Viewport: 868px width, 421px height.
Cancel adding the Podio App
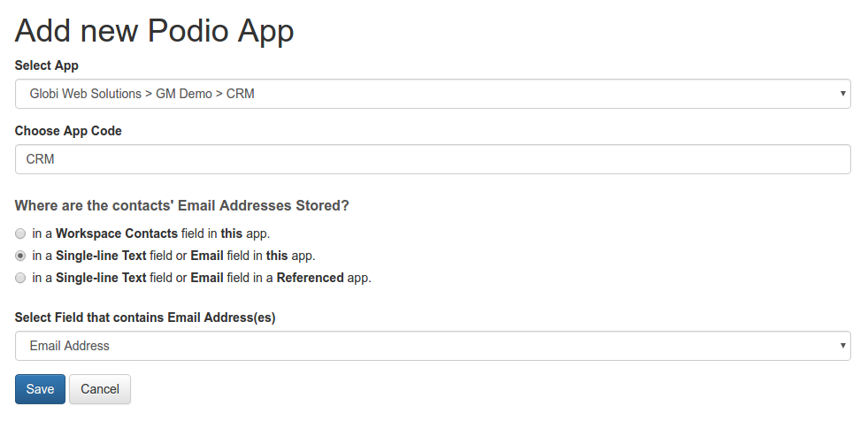pos(100,389)
